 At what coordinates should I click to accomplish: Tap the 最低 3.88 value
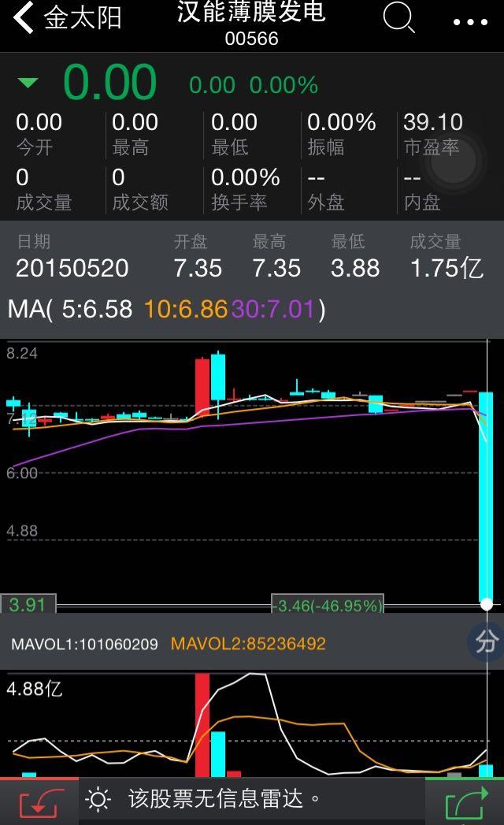pos(355,269)
